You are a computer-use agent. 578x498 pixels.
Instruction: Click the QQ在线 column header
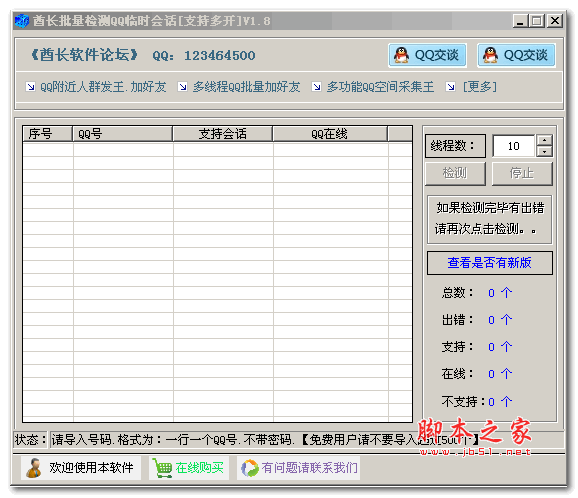tap(330, 134)
